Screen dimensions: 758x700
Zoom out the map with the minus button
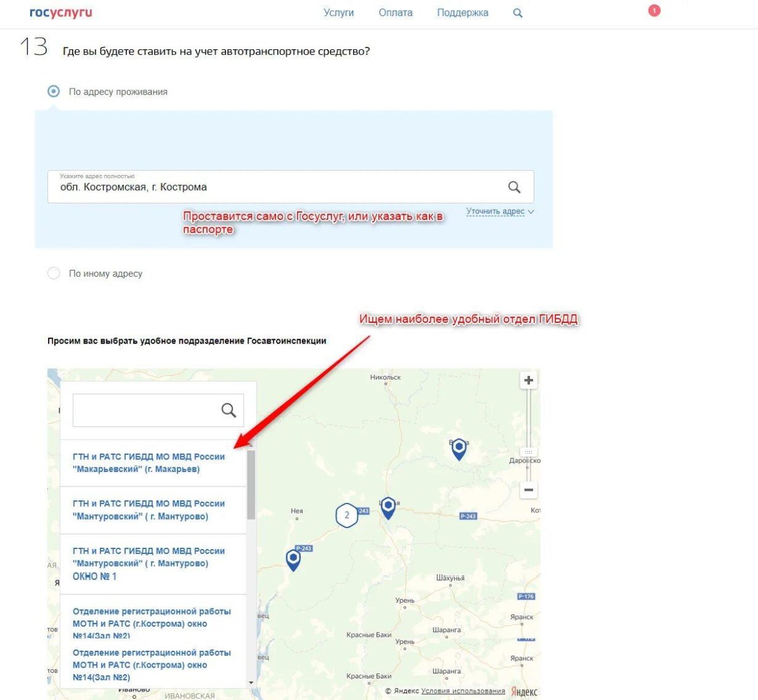click(528, 490)
